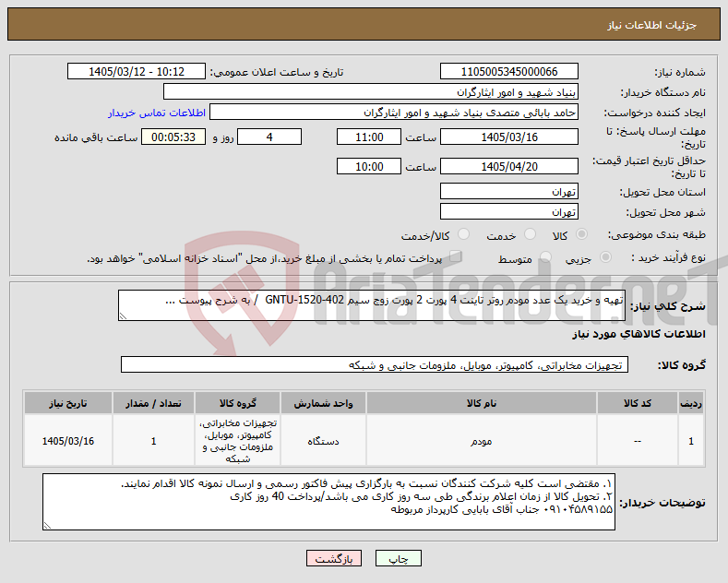Click the buyer organization name field
Image resolution: width=728 pixels, height=583 pixels.
(x=371, y=92)
